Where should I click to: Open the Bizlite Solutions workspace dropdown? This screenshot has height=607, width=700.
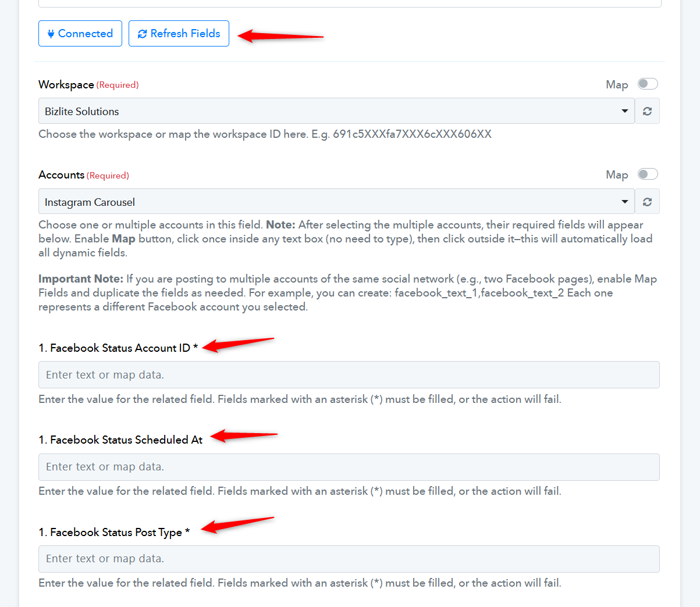click(x=332, y=111)
